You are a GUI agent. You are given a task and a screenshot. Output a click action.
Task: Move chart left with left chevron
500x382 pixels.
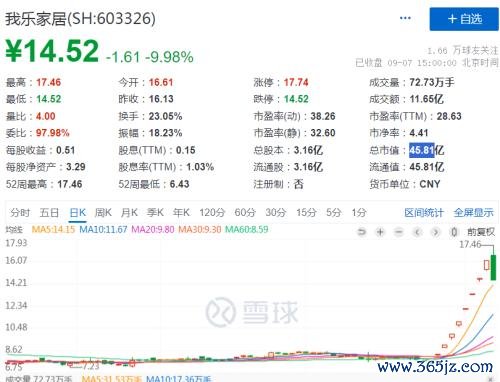[417, 232]
